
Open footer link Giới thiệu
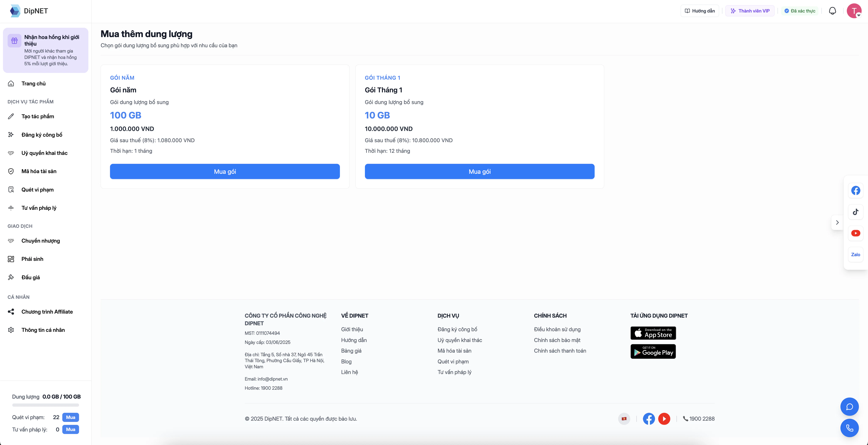pos(352,330)
